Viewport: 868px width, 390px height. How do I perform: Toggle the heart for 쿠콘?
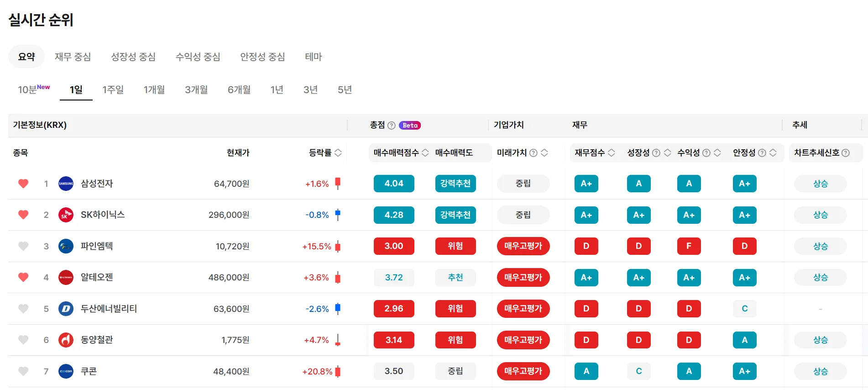click(23, 371)
